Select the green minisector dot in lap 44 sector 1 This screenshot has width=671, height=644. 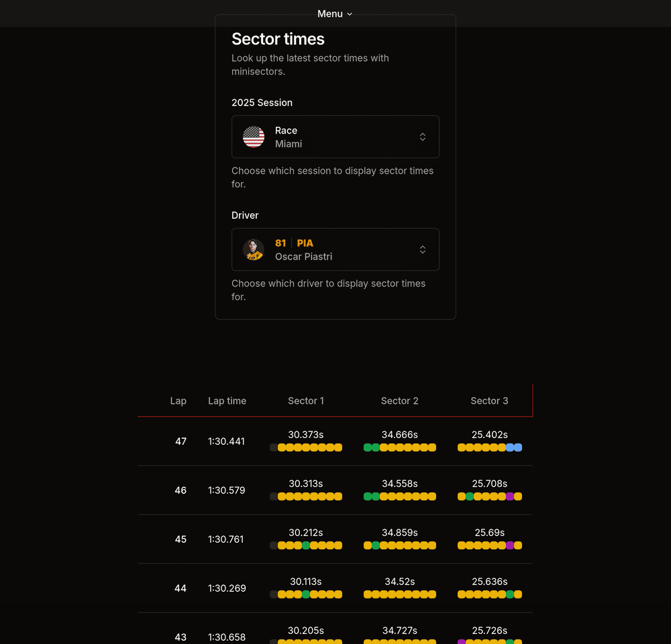[x=305, y=594]
